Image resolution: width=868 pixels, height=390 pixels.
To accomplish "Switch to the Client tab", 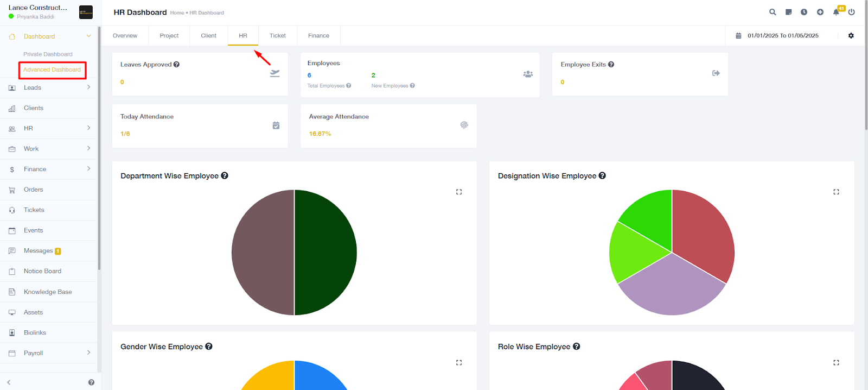I will pos(208,36).
